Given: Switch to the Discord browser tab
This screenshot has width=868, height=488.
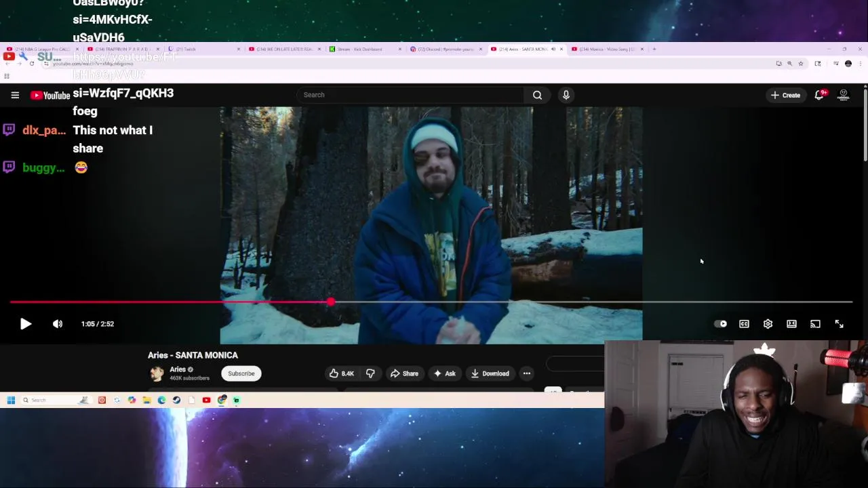Looking at the screenshot, I should [x=445, y=49].
